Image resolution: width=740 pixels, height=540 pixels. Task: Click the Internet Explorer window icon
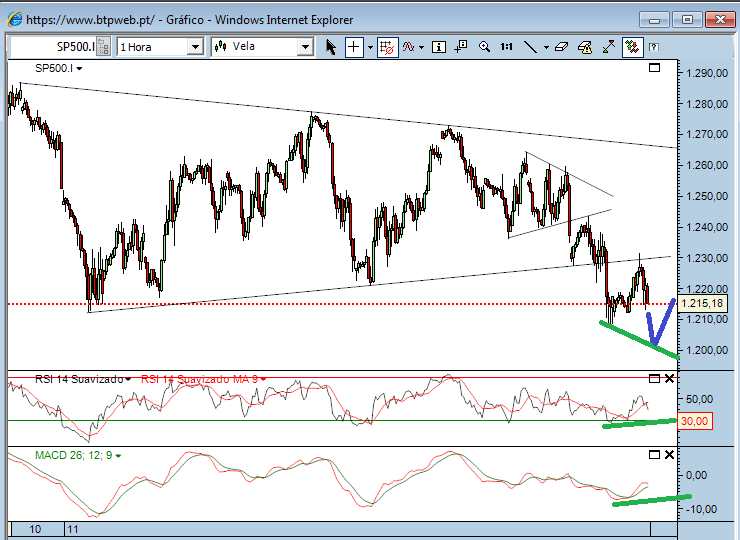pyautogui.click(x=14, y=19)
